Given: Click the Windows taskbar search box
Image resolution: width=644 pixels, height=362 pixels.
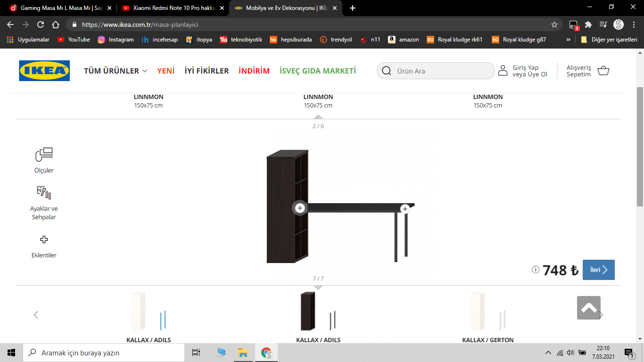Looking at the screenshot, I should [x=104, y=353].
